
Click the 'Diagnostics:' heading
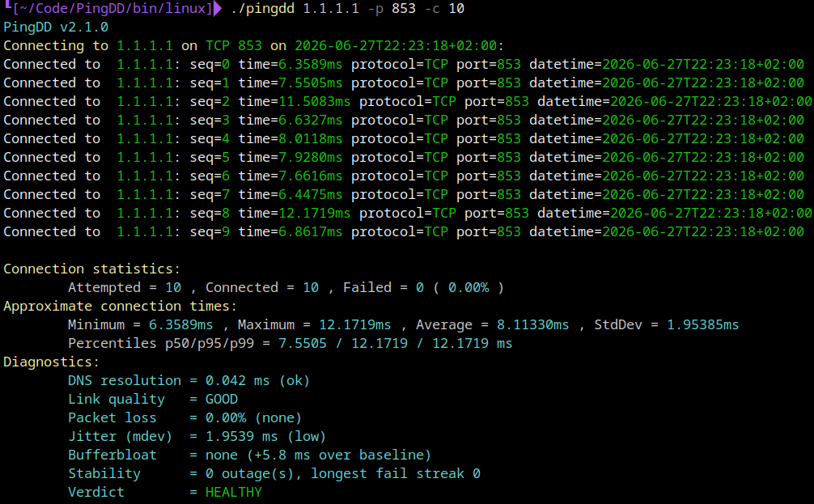(x=52, y=362)
